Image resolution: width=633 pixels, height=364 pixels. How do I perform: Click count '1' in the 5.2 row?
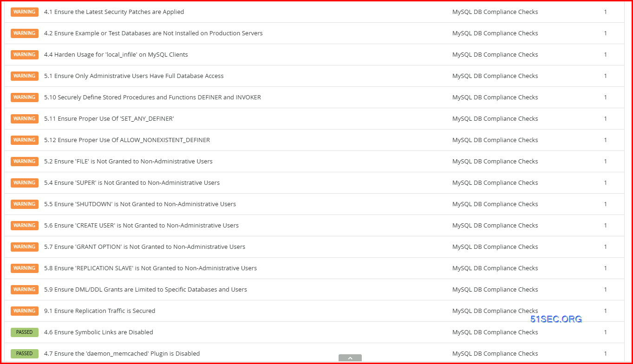tap(606, 162)
